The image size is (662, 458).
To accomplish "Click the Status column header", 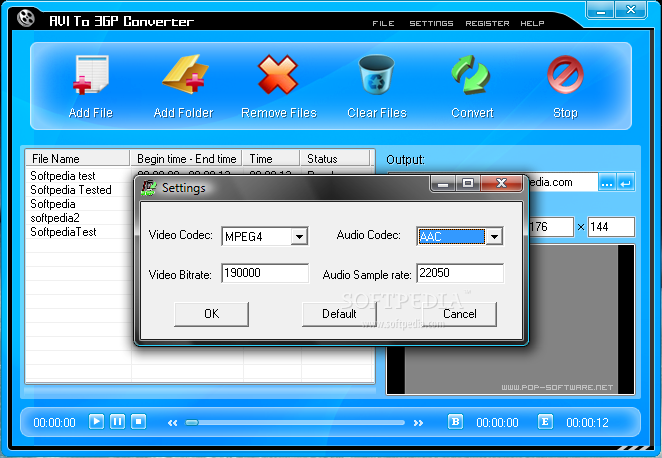I will [x=335, y=158].
